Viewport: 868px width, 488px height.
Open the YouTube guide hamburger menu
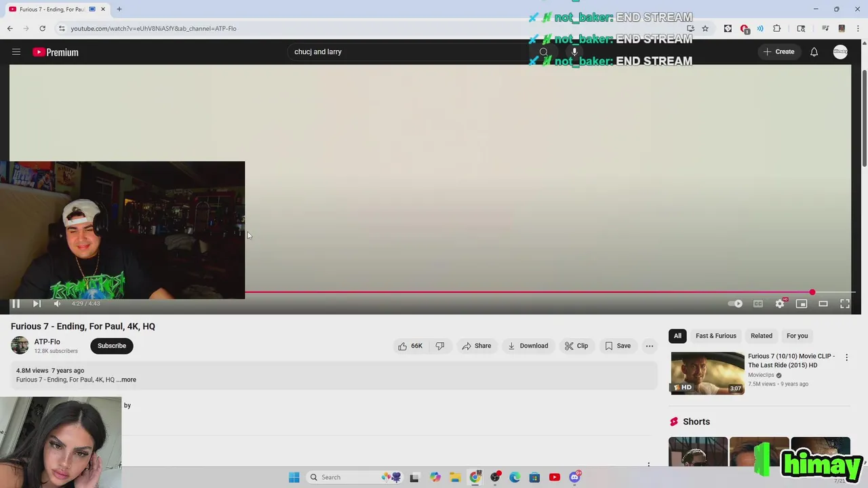click(16, 52)
